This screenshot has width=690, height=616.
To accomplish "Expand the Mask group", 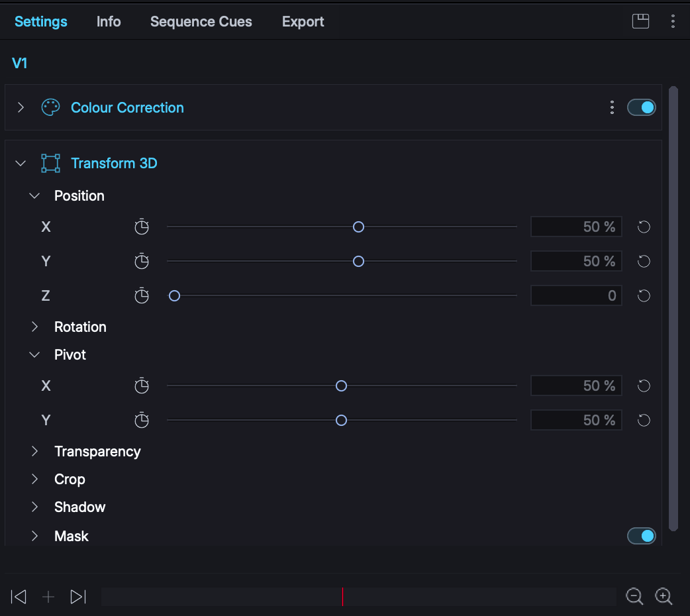I will pos(34,536).
